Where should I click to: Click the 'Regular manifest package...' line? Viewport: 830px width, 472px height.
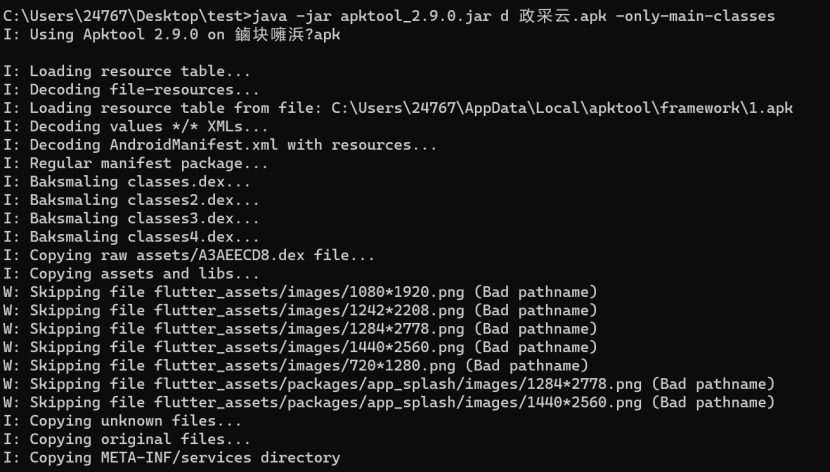click(136, 163)
